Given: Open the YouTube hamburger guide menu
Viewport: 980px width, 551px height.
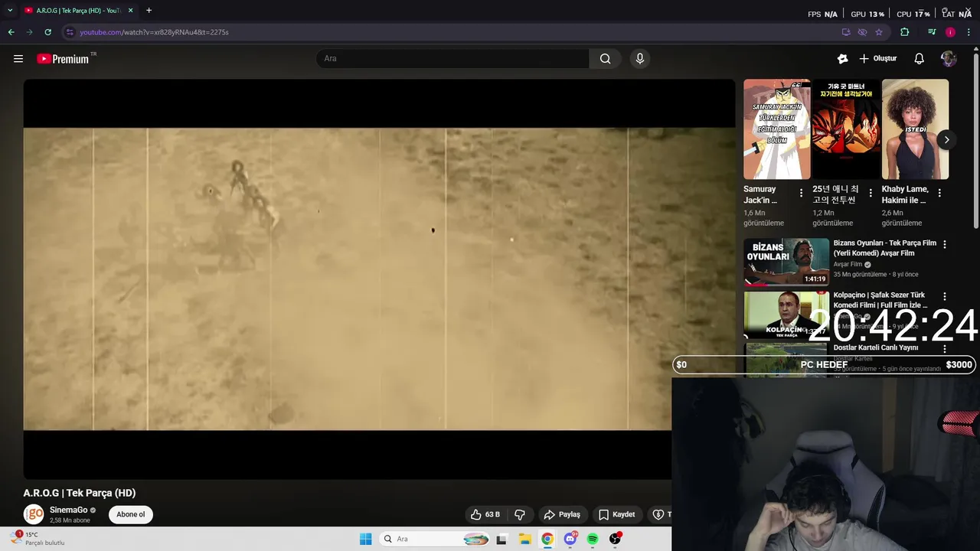Looking at the screenshot, I should (18, 58).
